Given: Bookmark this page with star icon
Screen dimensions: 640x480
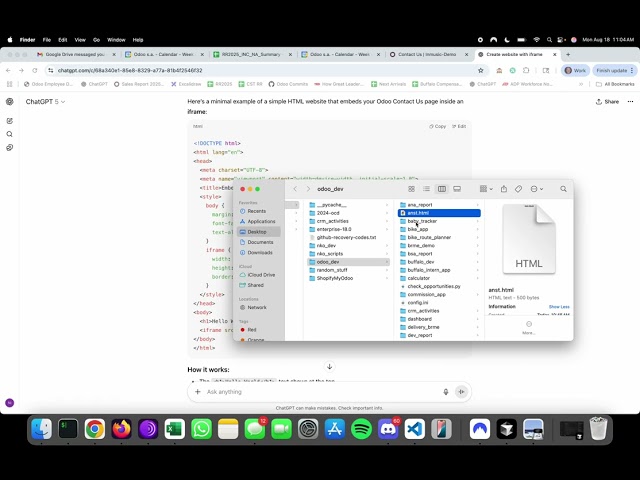Looking at the screenshot, I should (x=481, y=71).
